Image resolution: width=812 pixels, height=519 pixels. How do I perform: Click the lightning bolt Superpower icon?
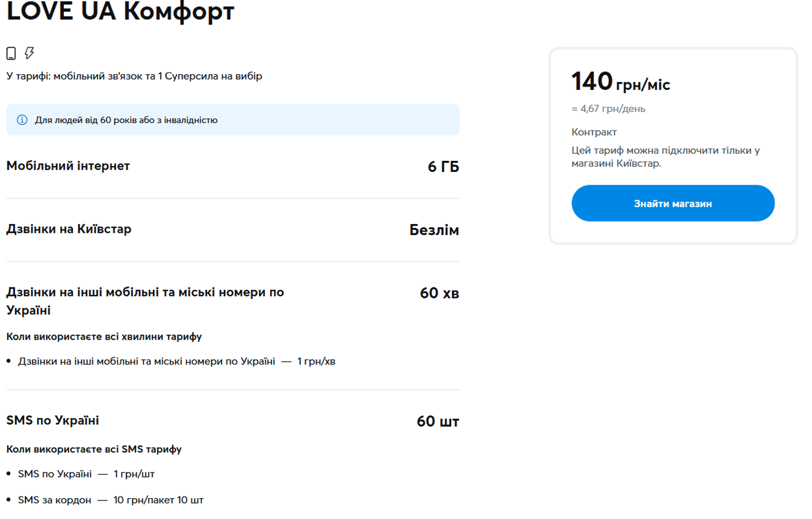29,53
